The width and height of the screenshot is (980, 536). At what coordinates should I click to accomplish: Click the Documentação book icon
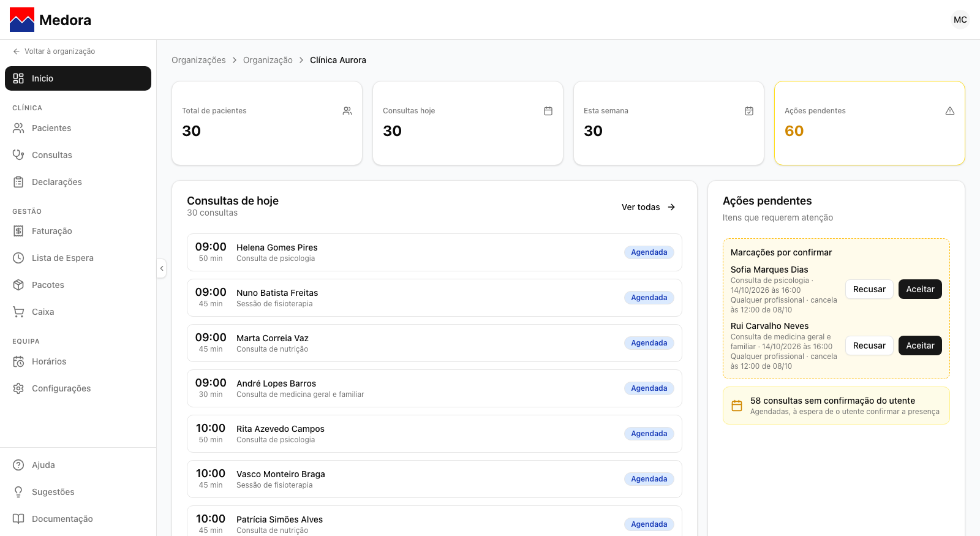18,519
